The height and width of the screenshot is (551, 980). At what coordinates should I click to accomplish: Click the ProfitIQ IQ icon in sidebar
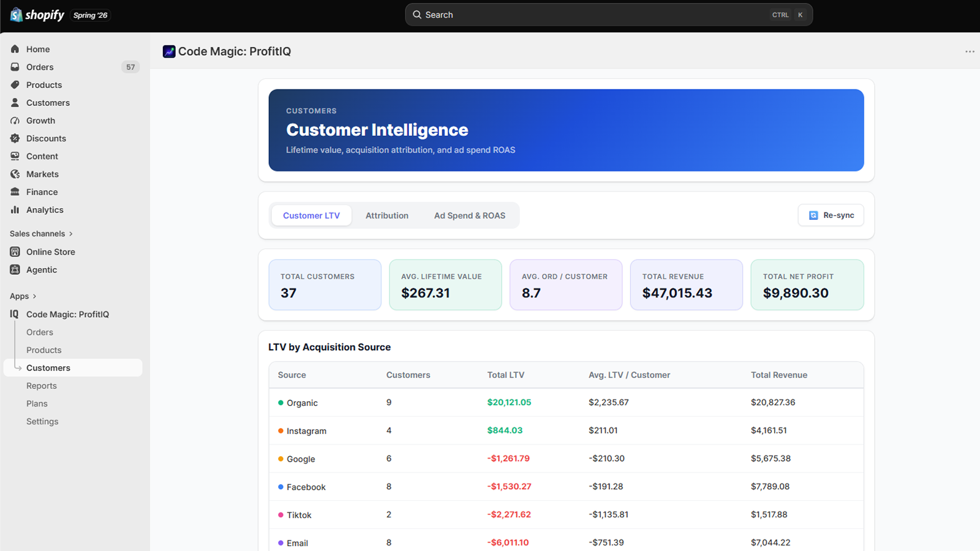click(15, 314)
